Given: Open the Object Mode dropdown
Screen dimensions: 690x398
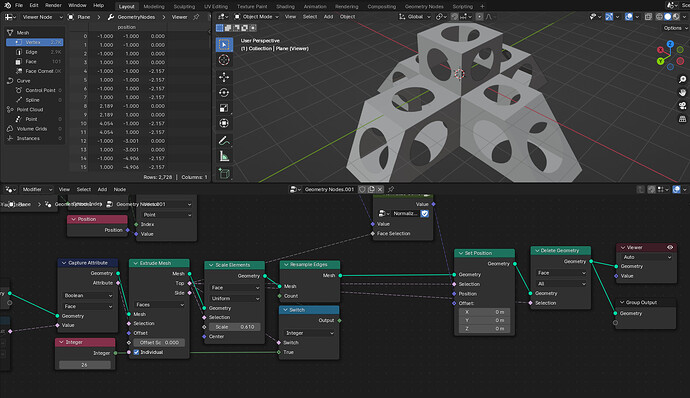Looking at the screenshot, I should (257, 17).
